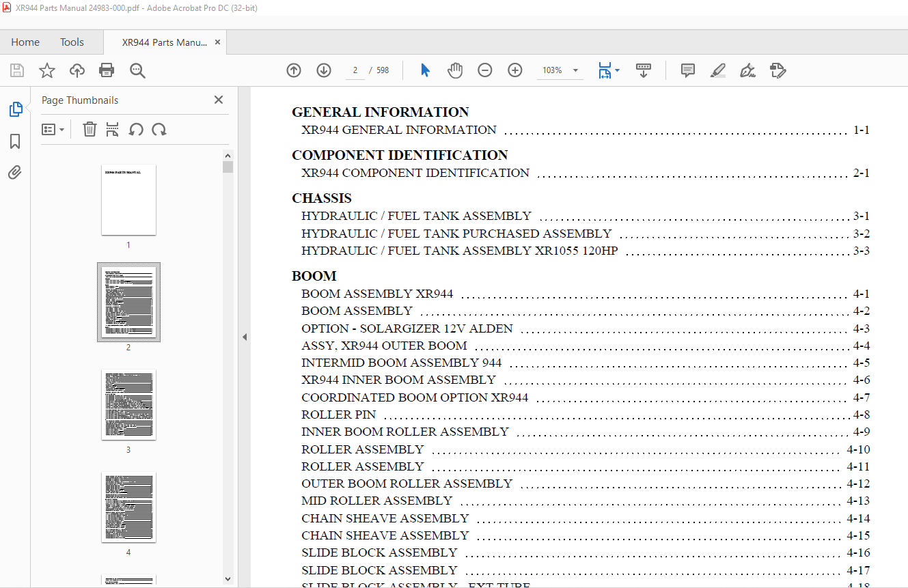Viewport: 908px width, 588px height.
Task: Click the scrolling mode keyboard icon
Action: pos(644,70)
